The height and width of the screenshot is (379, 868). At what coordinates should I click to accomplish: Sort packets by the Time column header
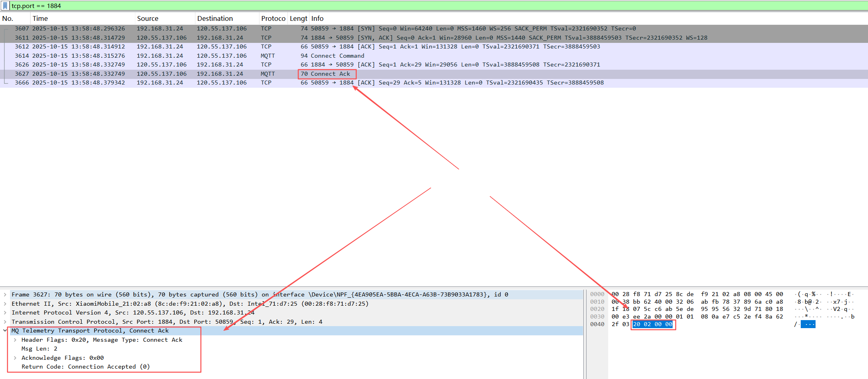(40, 18)
